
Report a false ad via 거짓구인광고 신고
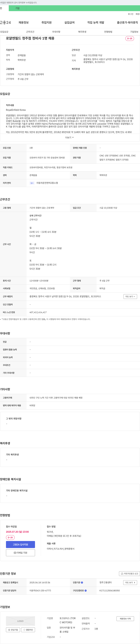click(129, 574)
